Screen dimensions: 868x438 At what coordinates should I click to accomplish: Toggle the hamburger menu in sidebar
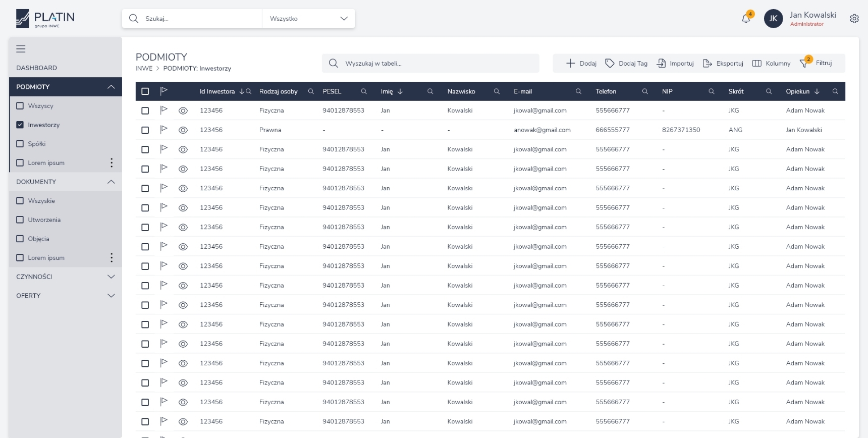[x=21, y=49]
